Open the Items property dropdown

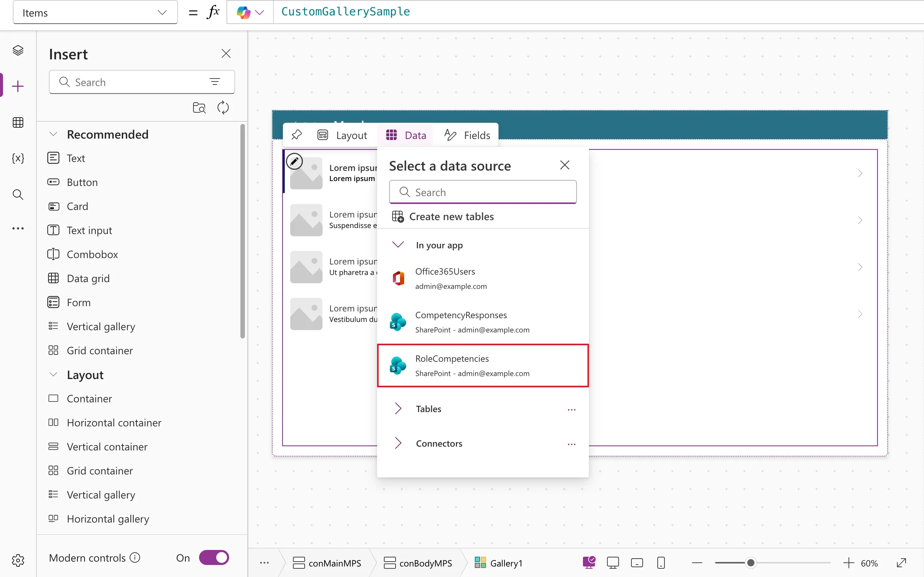95,13
